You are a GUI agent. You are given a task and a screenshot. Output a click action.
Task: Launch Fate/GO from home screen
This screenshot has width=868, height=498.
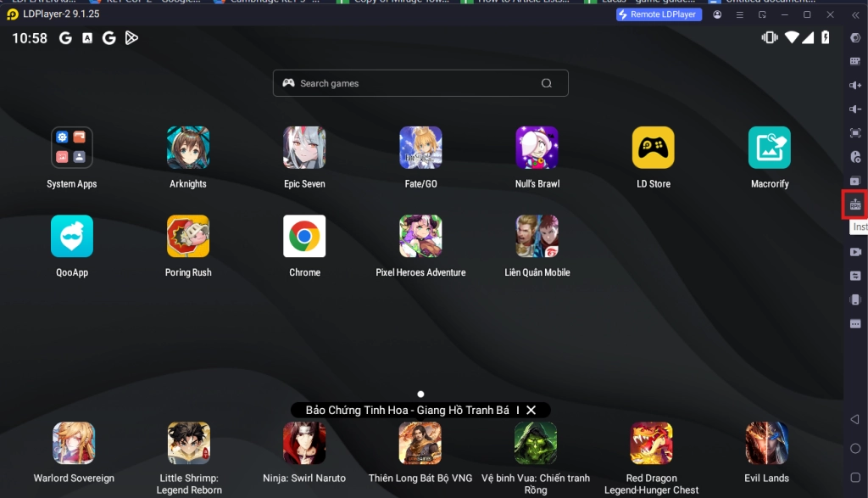pyautogui.click(x=420, y=146)
